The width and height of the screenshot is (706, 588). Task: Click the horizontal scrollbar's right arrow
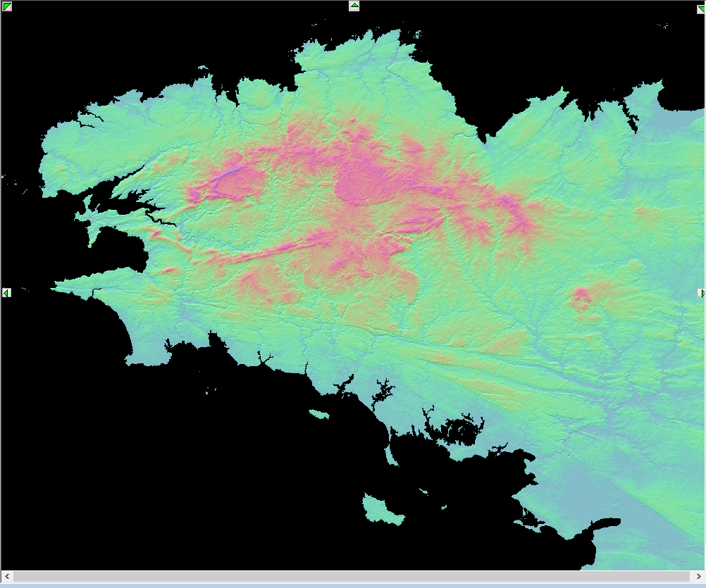(698, 576)
